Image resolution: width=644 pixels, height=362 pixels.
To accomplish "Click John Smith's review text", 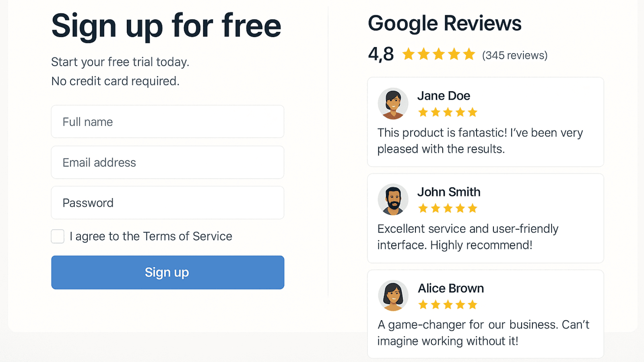I will click(x=467, y=237).
